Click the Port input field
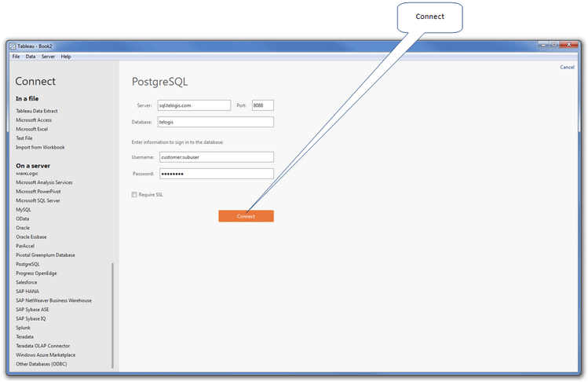 click(263, 105)
